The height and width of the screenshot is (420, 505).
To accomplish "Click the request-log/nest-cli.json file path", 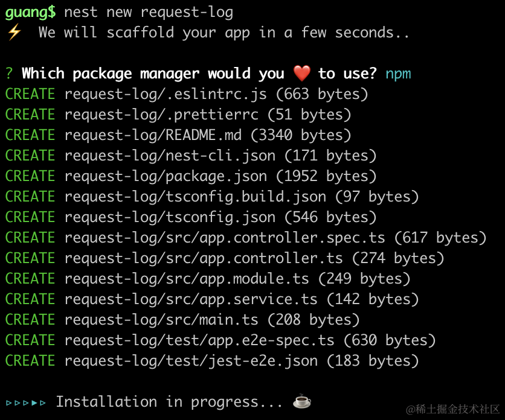I will coord(170,156).
